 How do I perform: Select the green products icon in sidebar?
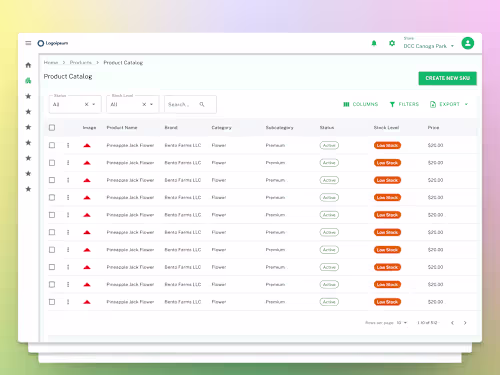pyautogui.click(x=28, y=81)
